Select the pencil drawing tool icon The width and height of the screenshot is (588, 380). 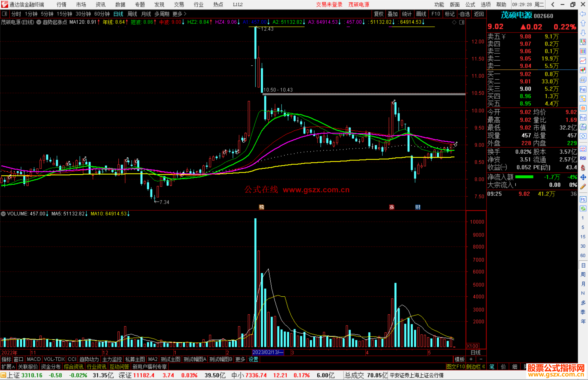[583, 187]
